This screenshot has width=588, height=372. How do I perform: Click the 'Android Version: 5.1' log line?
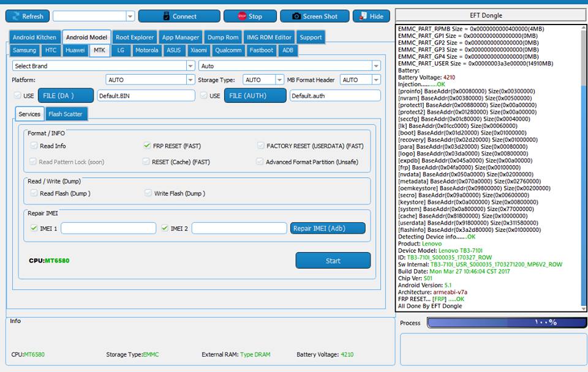coord(424,285)
